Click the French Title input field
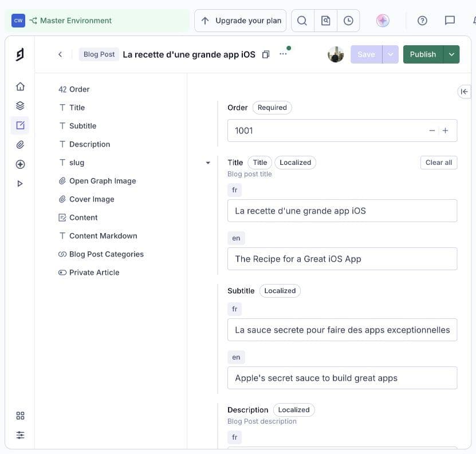Viewport: 476px width, 454px height. pos(342,211)
